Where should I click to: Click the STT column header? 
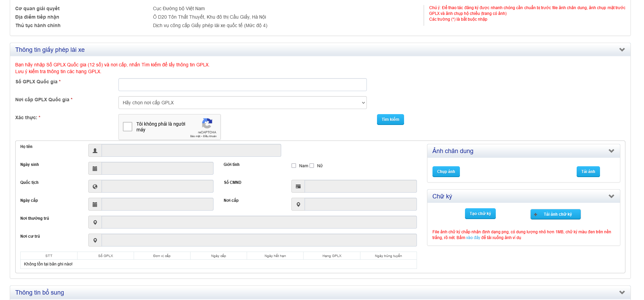tap(49, 256)
